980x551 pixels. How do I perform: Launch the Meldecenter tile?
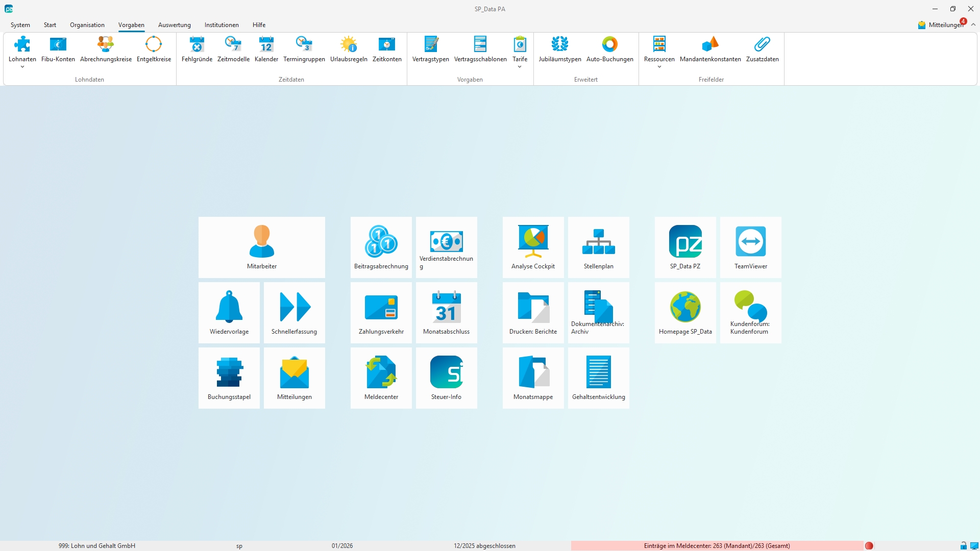[381, 378]
